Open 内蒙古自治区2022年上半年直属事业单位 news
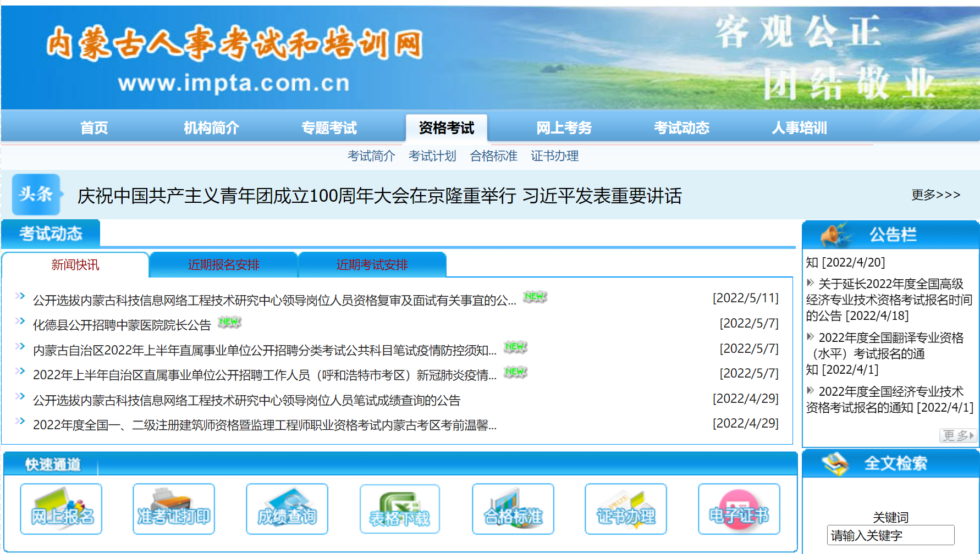The width and height of the screenshot is (980, 554). [x=265, y=351]
